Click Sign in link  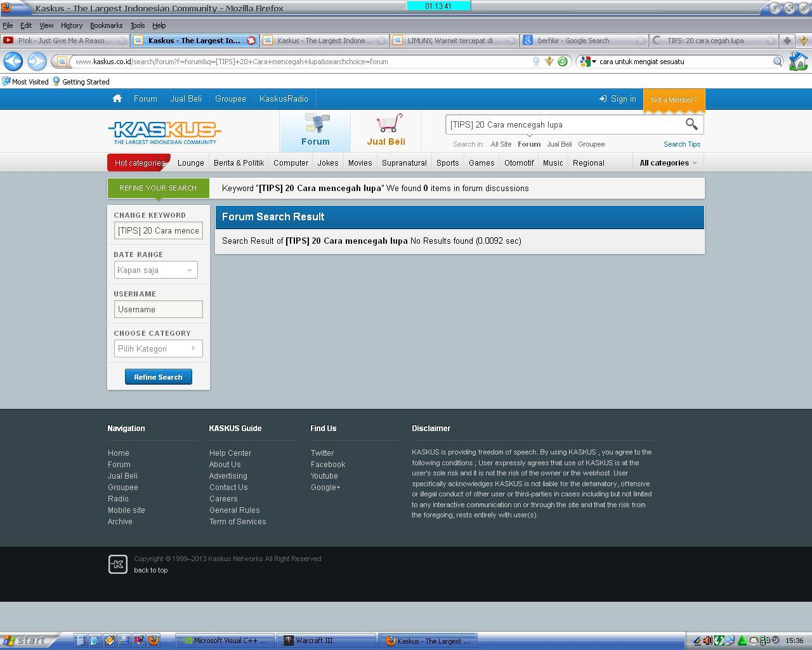[x=617, y=98]
